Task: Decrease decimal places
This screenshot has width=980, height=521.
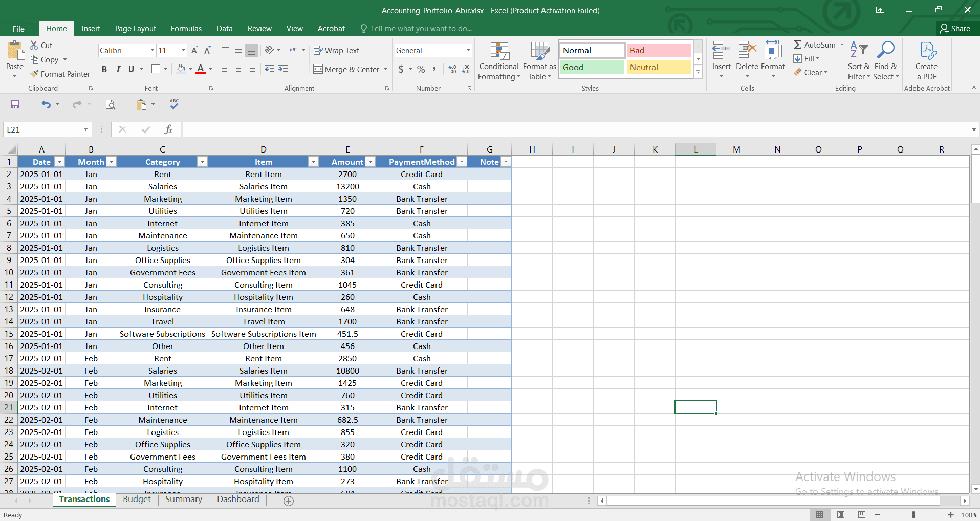Action: [466, 69]
